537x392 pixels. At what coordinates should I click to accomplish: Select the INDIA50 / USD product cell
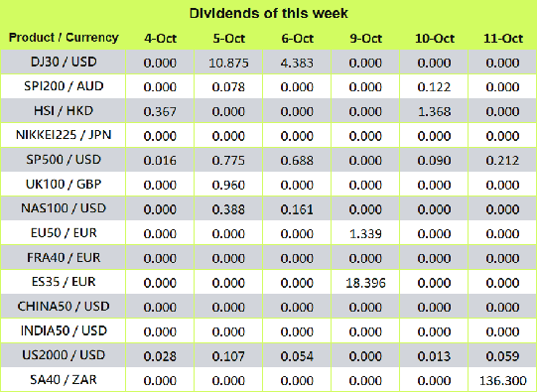pos(64,330)
